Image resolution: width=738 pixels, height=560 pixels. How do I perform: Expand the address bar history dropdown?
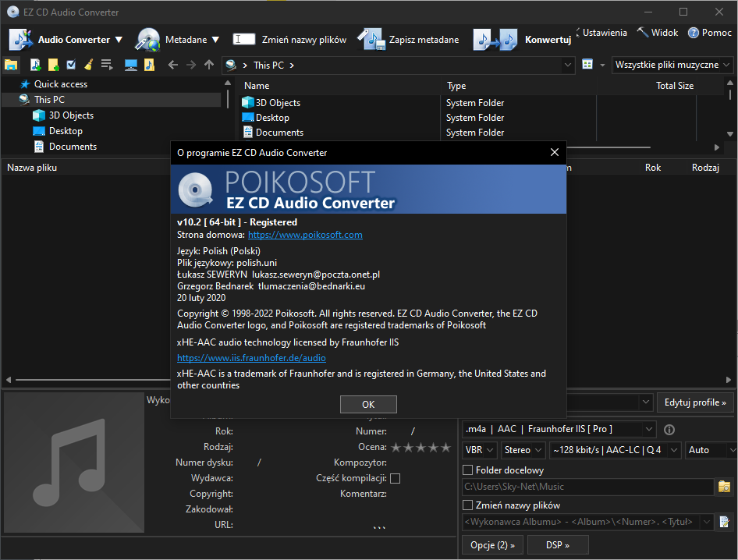coord(568,65)
